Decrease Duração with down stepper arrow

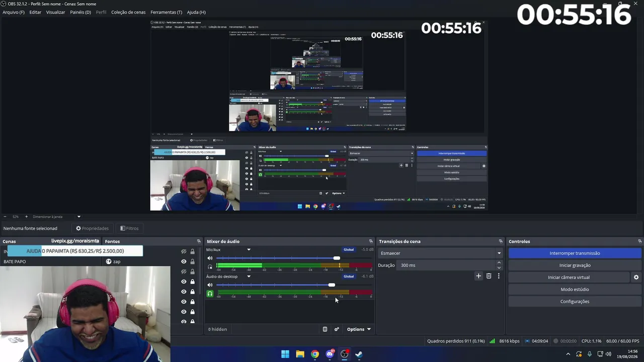point(499,267)
